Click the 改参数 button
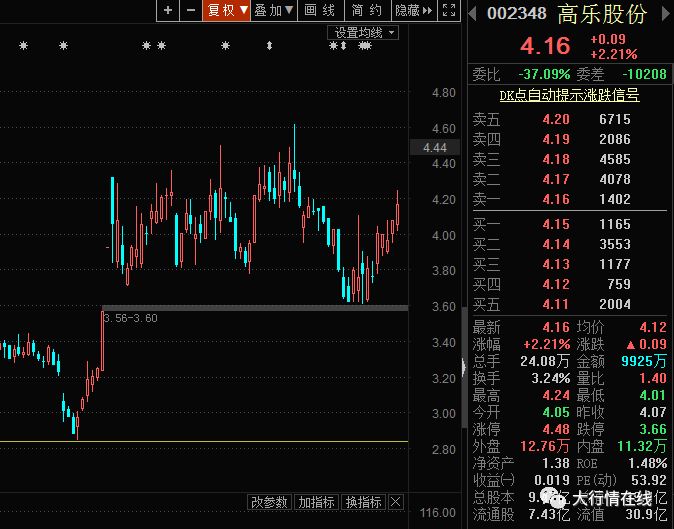 270,502
